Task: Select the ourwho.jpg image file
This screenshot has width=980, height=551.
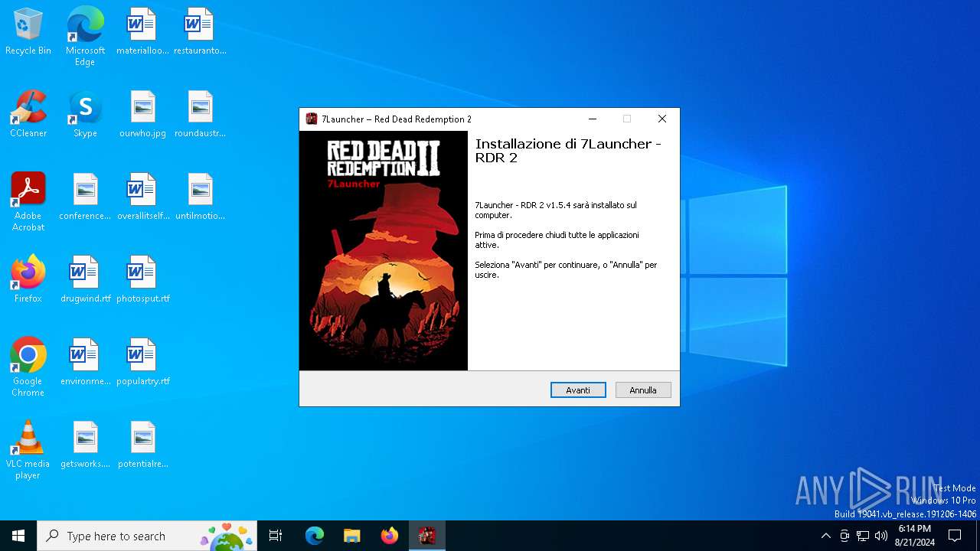Action: coord(142,115)
